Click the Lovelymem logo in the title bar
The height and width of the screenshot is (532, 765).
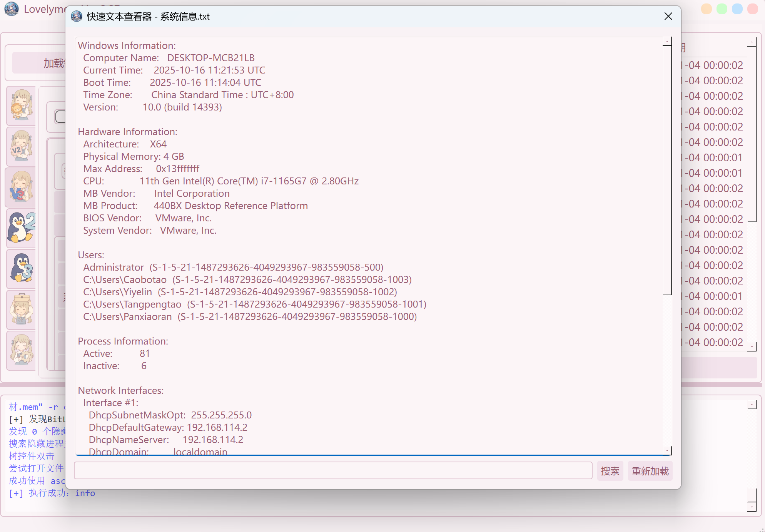12,9
